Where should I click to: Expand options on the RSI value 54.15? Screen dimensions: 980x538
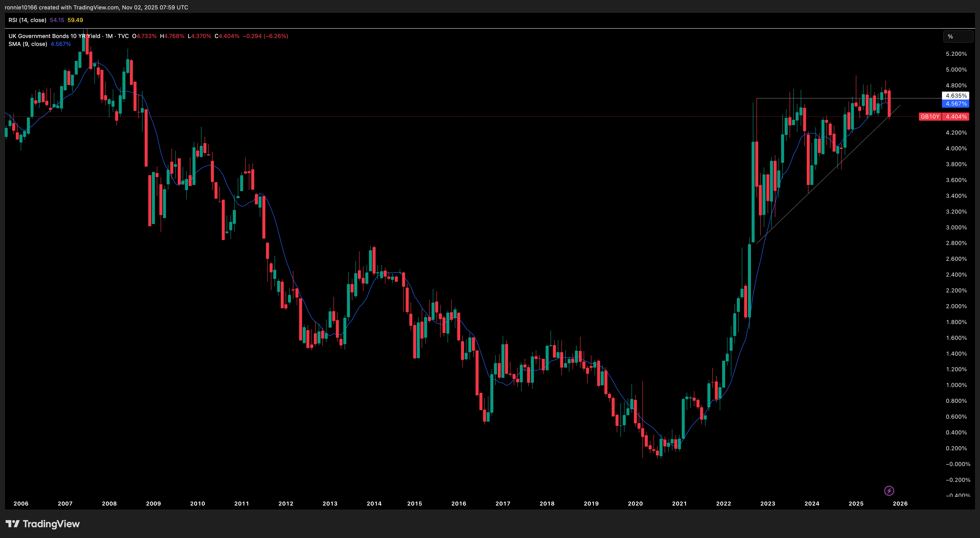tap(57, 20)
